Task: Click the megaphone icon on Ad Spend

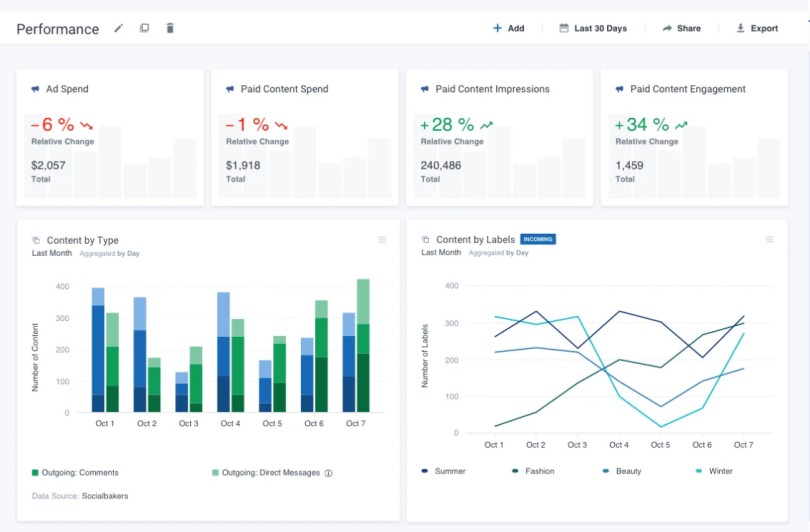Action: [36, 89]
